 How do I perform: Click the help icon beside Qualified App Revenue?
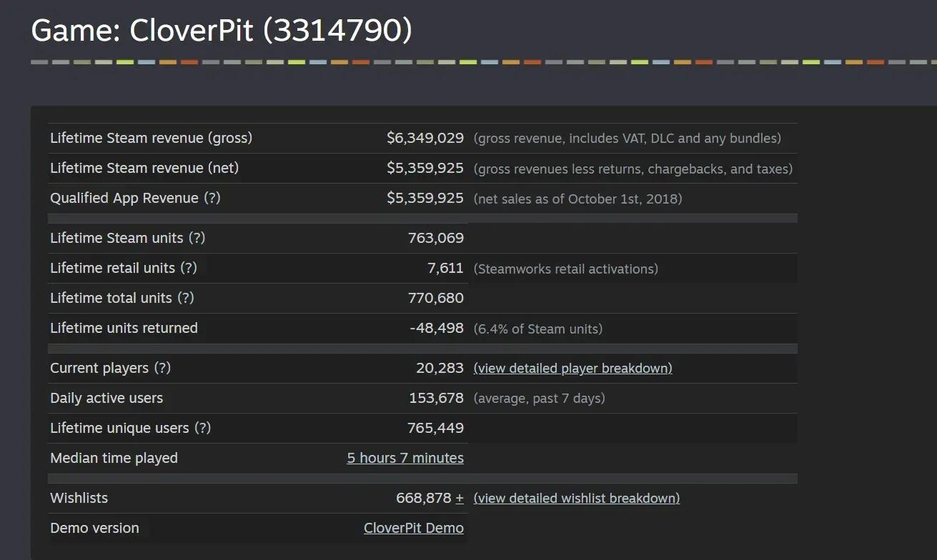tap(212, 198)
